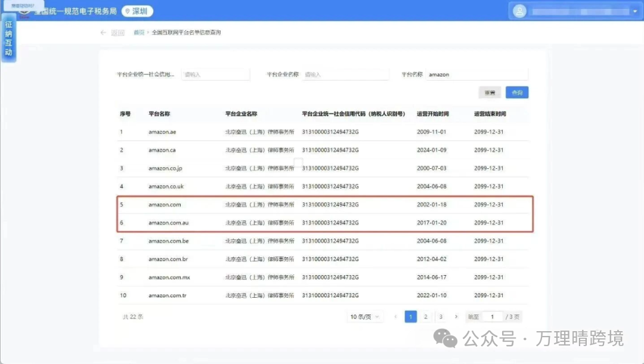Select the amazon.ae row name
Image resolution: width=644 pixels, height=364 pixels.
pos(162,132)
